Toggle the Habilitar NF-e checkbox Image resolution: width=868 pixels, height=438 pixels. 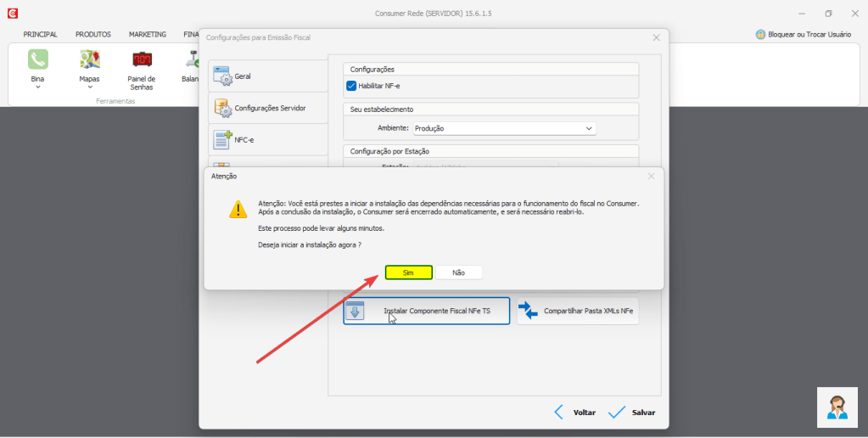coord(352,86)
